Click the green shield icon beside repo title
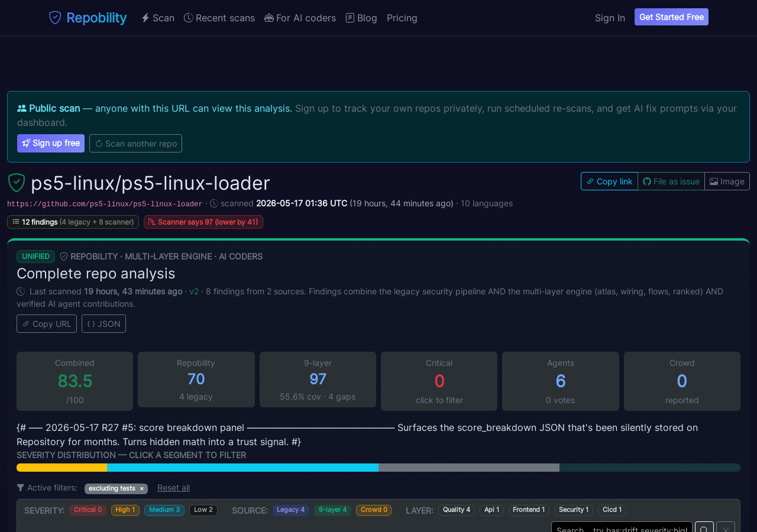This screenshot has height=532, width=757. coord(17,183)
